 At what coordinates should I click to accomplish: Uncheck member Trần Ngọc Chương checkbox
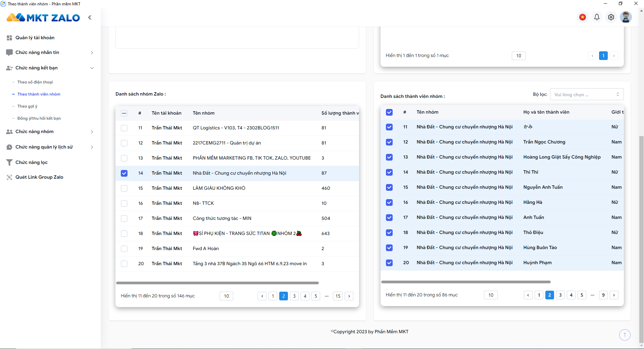point(389,142)
